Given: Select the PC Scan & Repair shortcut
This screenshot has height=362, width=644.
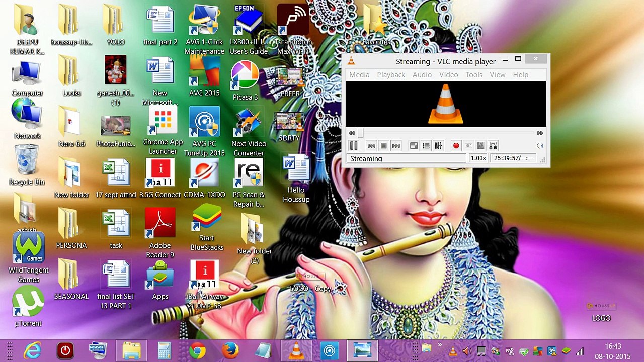Looking at the screenshot, I should (249, 183).
